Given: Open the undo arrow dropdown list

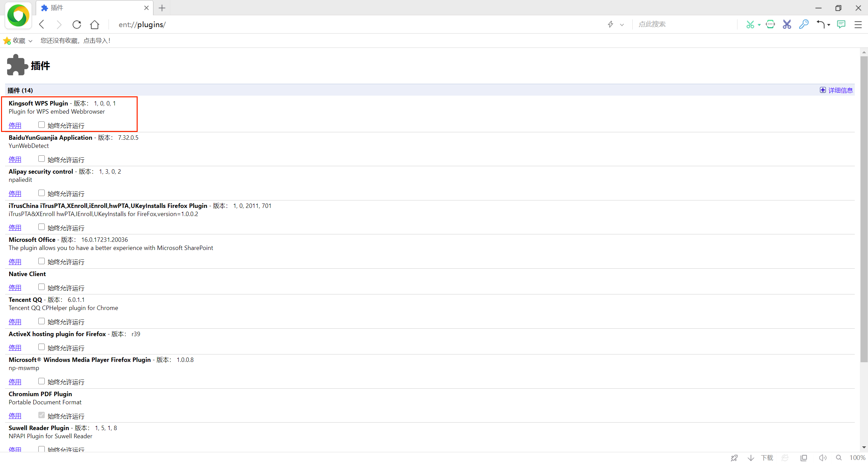Looking at the screenshot, I should click(x=829, y=25).
